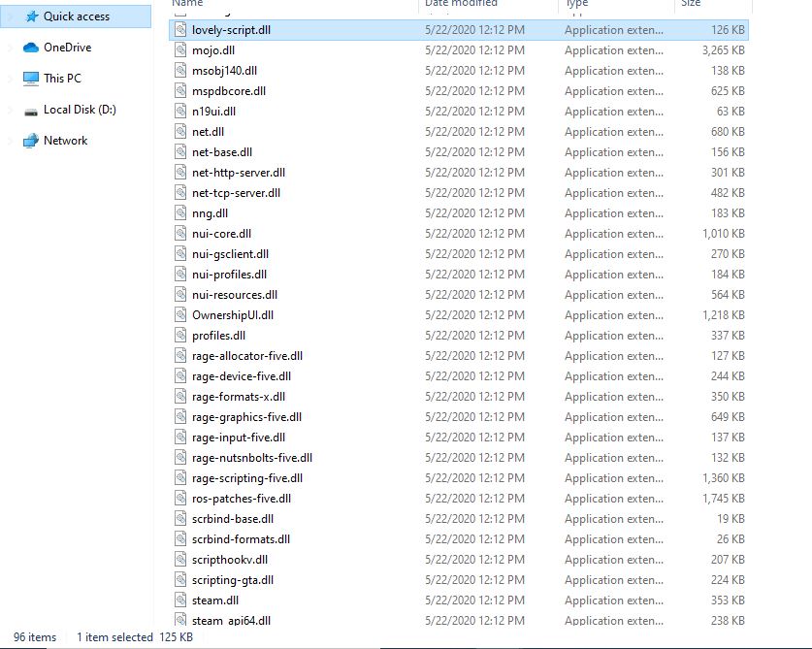812x649 pixels.
Task: Click the file icon of rage-device-five.dll
Action: point(180,375)
